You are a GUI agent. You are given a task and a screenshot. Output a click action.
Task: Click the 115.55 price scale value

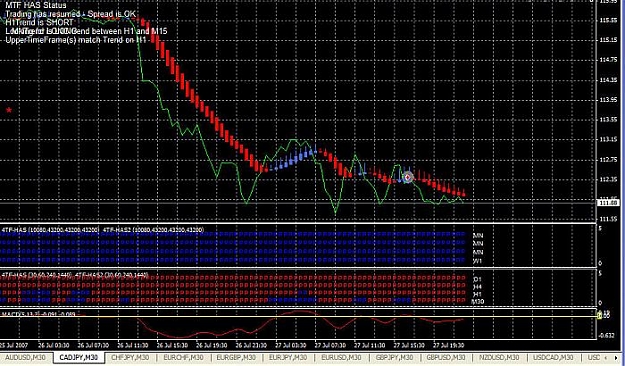(x=608, y=20)
